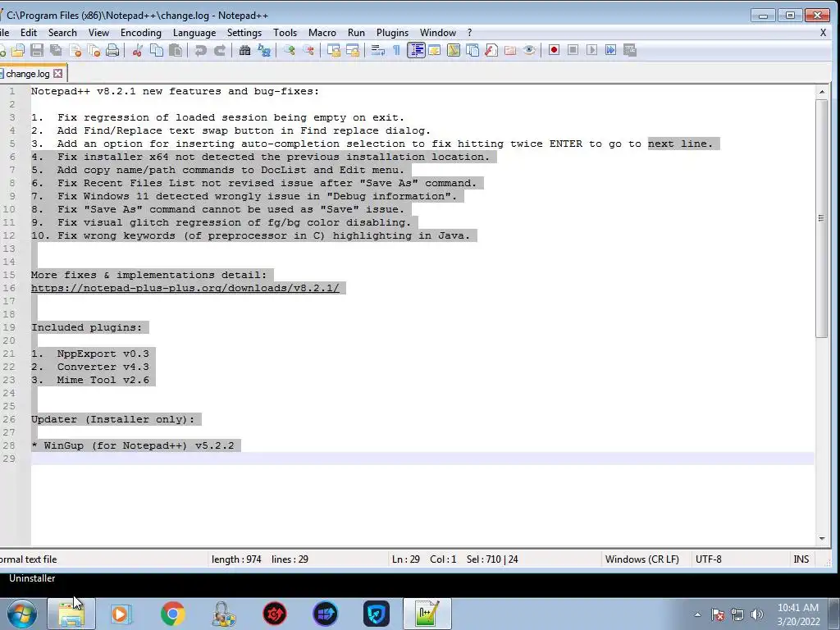The height and width of the screenshot is (630, 840).
Task: Open the User Defined Language dialog icon
Action: (435, 50)
